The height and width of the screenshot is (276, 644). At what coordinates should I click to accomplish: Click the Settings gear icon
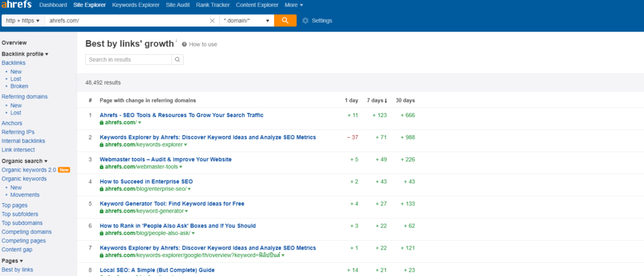click(x=305, y=21)
